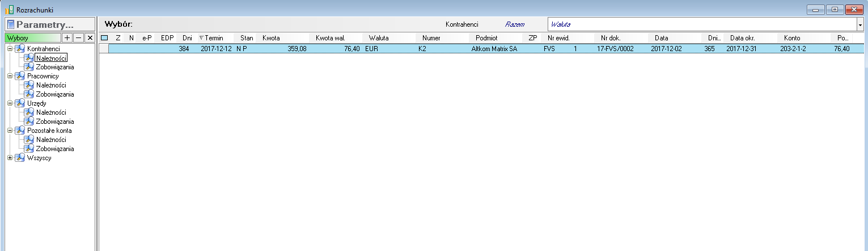Click the Razem link in the header
The width and height of the screenshot is (868, 251).
coord(515,25)
